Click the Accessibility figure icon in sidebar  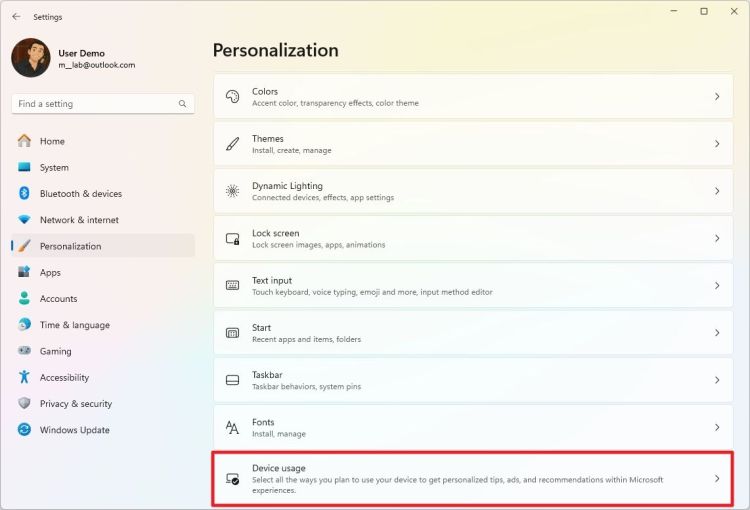24,377
